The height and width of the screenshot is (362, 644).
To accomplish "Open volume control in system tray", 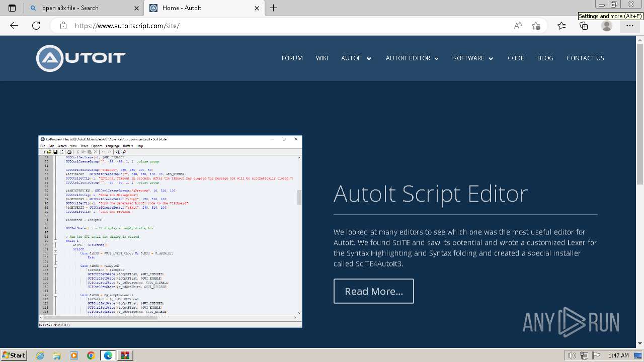I will pos(572,355).
